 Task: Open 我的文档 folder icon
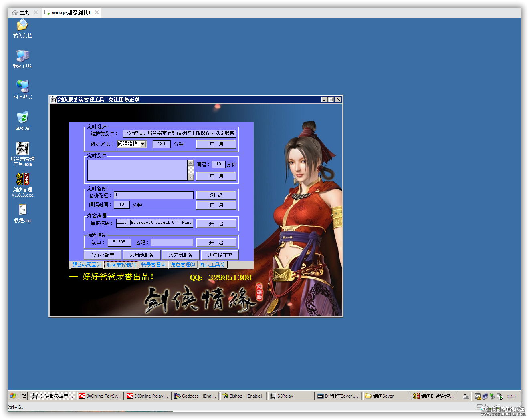(22, 25)
